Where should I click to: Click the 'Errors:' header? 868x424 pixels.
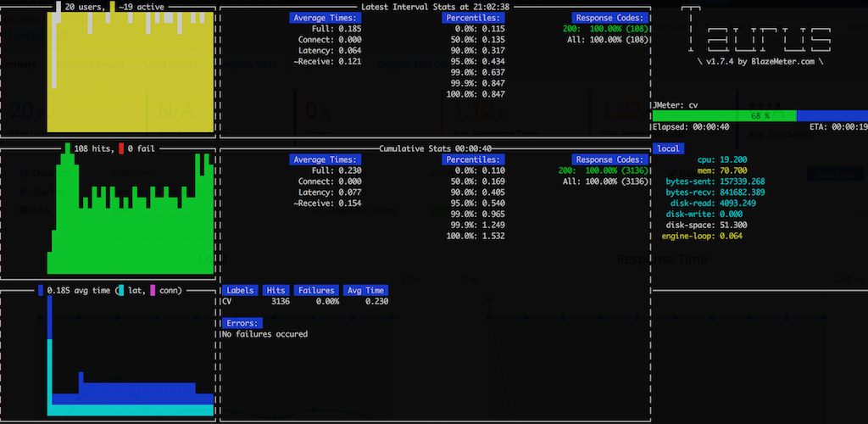[242, 323]
